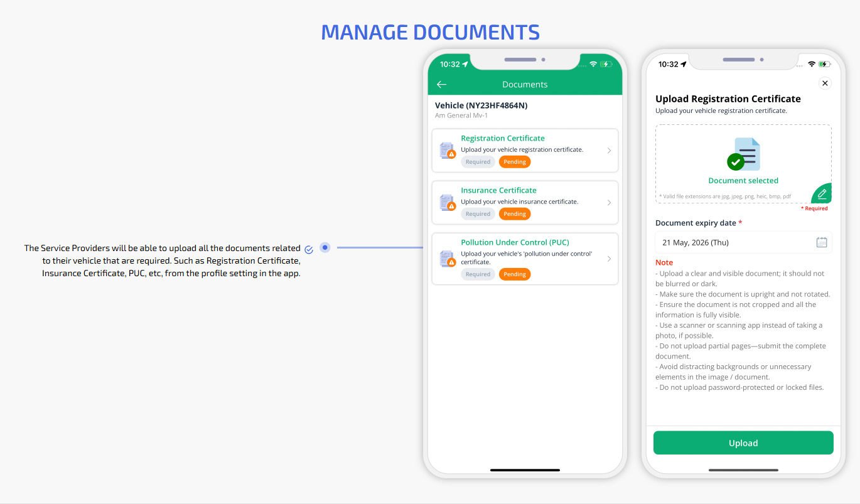The image size is (860, 504).
Task: Expand Pollution Under Control chevron arrow
Action: (609, 259)
